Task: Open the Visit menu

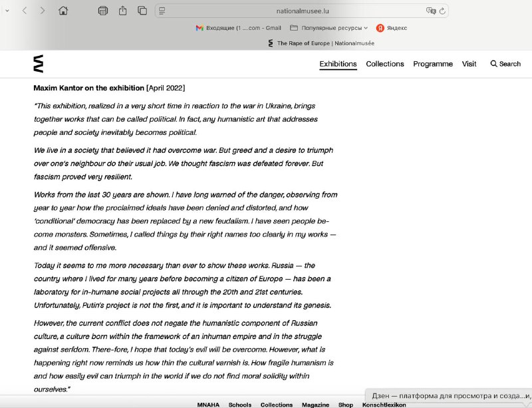Action: (x=469, y=64)
